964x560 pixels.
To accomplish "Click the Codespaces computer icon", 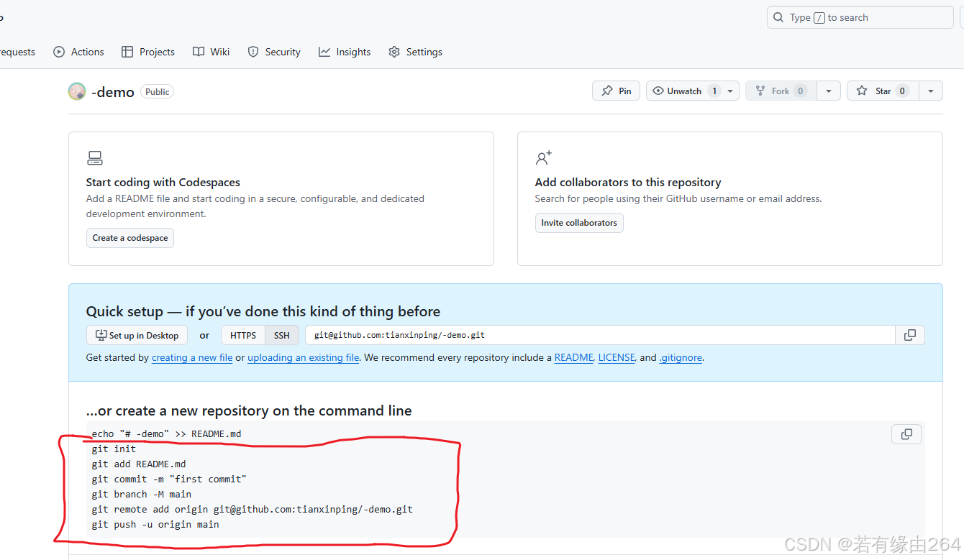I will tap(95, 158).
